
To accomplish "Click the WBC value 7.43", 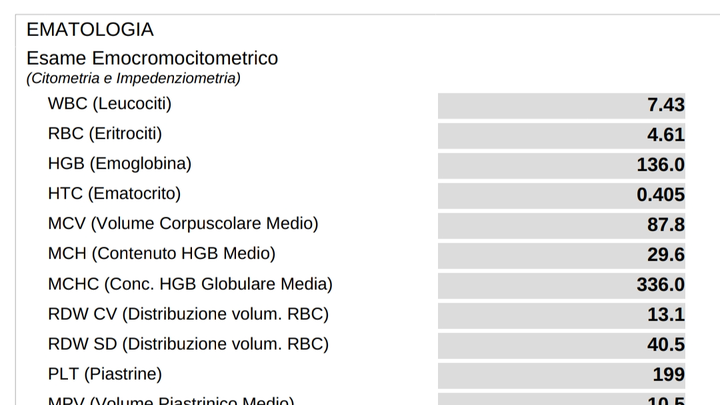I will [x=666, y=105].
